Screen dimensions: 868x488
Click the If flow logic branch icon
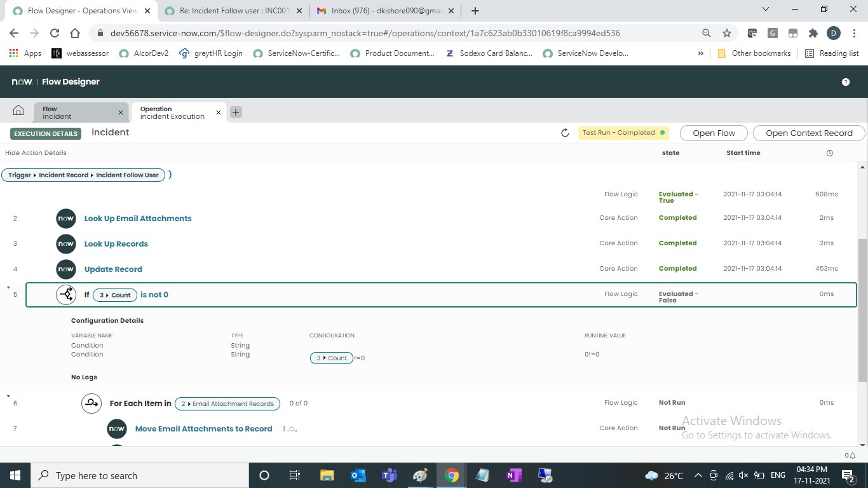point(65,295)
